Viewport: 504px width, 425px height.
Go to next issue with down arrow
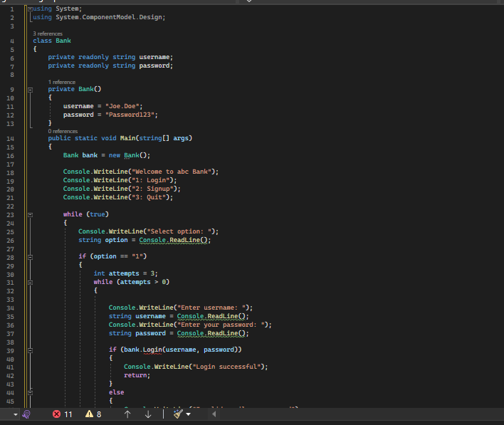148,414
